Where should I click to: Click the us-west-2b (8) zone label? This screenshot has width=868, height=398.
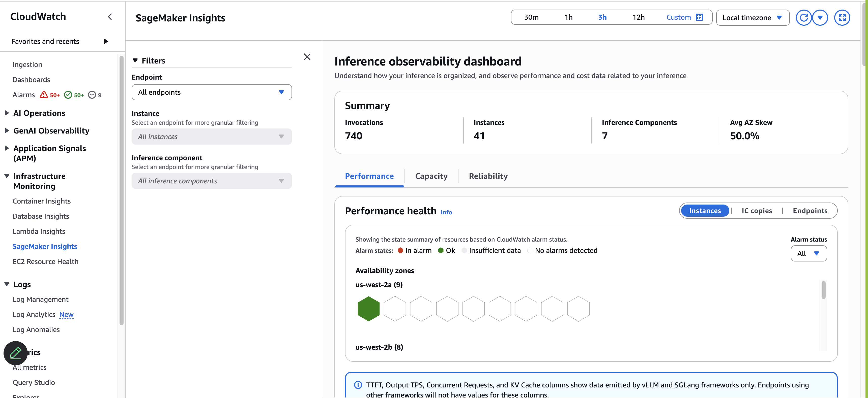tap(379, 347)
